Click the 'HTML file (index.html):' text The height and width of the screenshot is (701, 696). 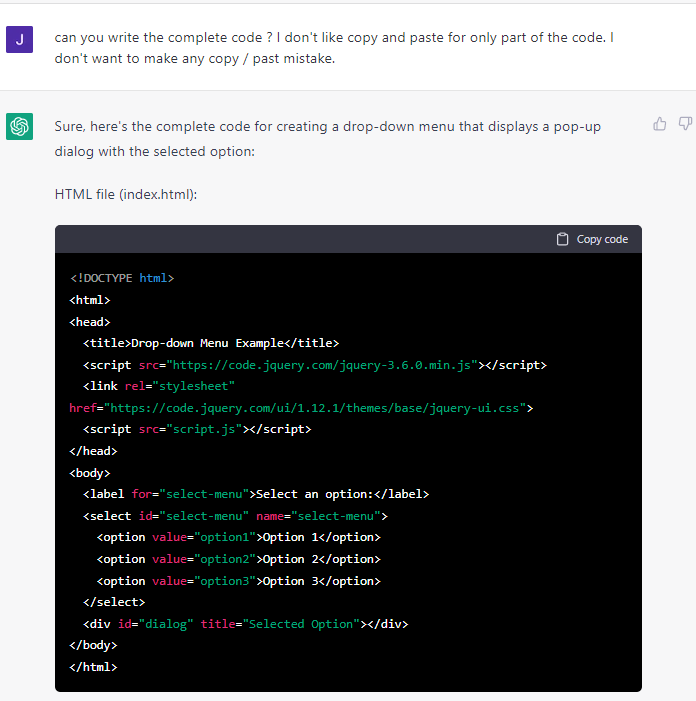point(126,194)
